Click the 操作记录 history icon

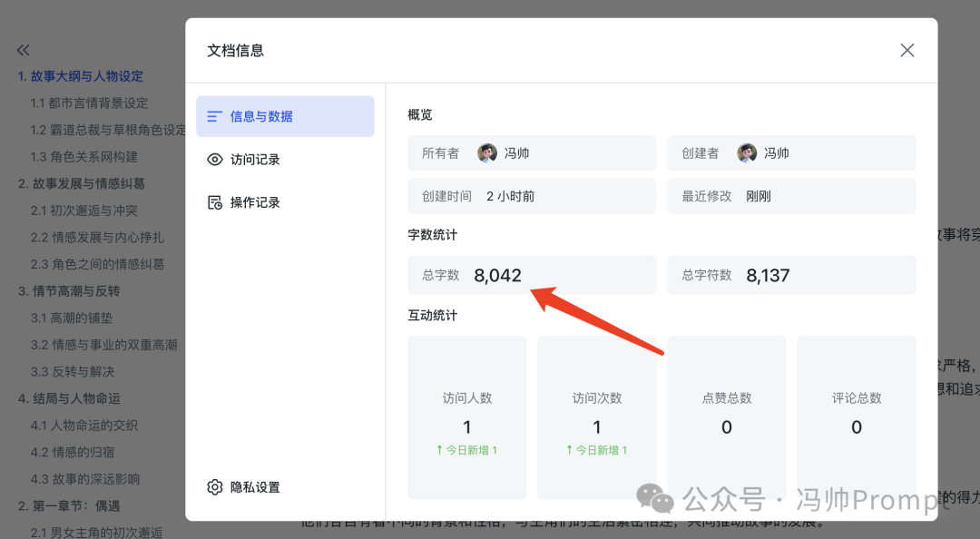click(214, 202)
